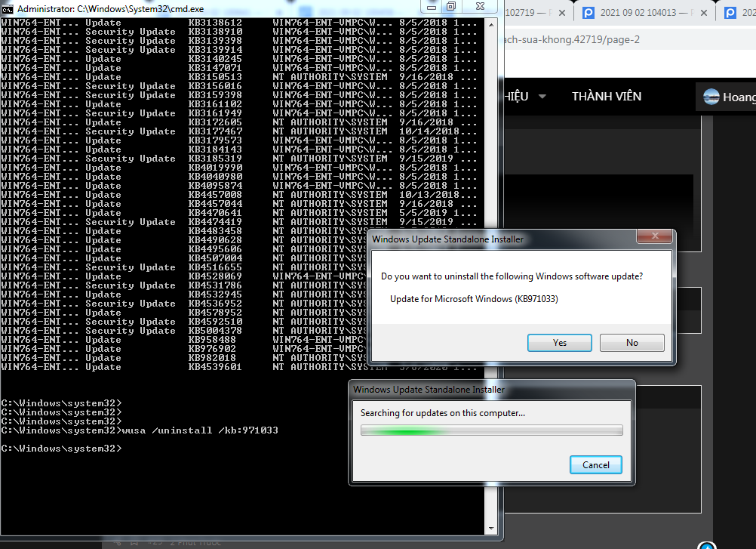Expand the dropdown arrow next to HIỆU
The height and width of the screenshot is (549, 756).
click(x=542, y=97)
